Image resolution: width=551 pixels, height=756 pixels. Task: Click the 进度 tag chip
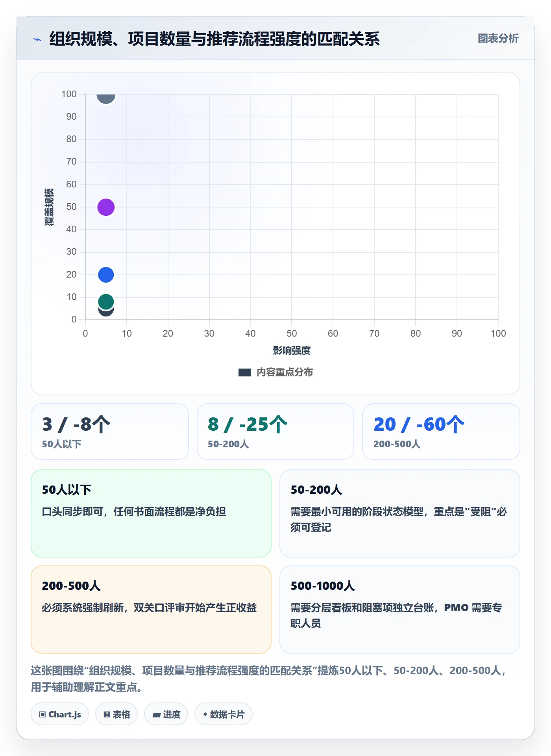click(x=166, y=714)
